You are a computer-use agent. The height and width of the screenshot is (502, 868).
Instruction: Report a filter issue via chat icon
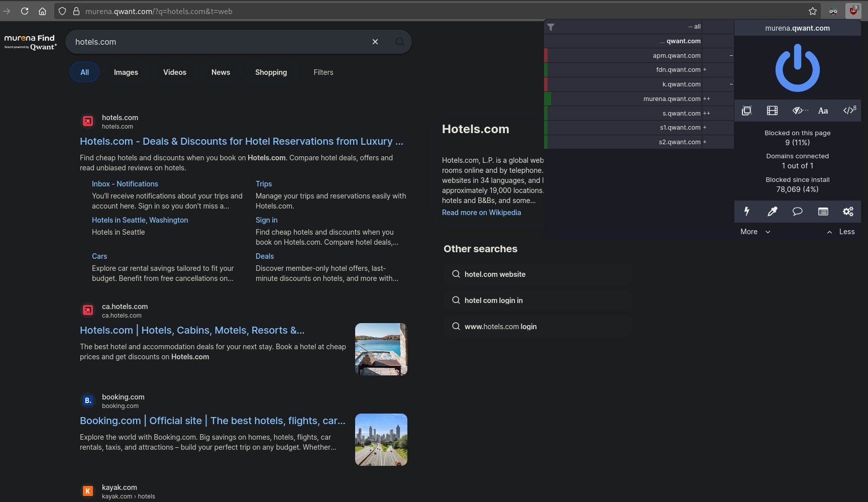coord(797,212)
